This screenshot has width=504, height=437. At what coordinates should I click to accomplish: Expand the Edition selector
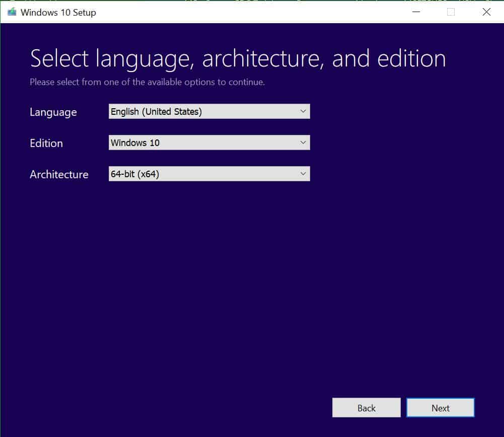tap(209, 142)
